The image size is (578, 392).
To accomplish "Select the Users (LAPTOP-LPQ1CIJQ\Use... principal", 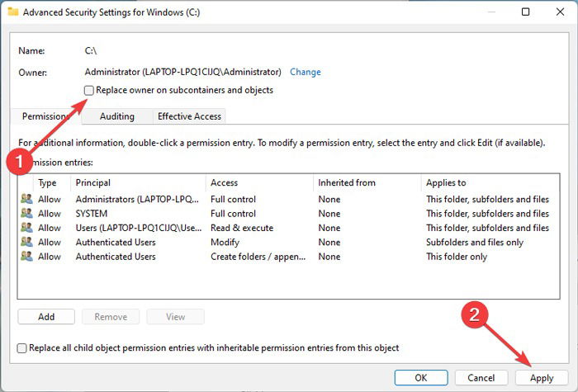I will click(139, 228).
